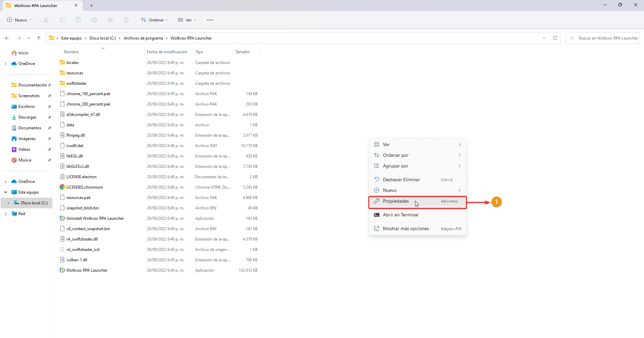Open the Nuevo dropdown in toolbar
This screenshot has width=644, height=338.
click(19, 20)
